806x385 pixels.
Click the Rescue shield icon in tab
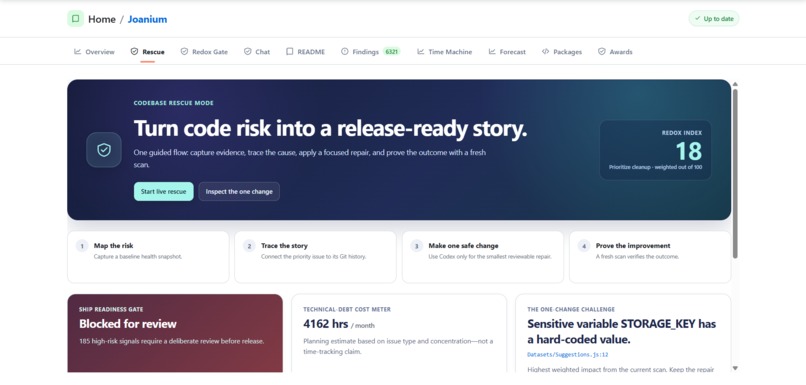pyautogui.click(x=134, y=51)
